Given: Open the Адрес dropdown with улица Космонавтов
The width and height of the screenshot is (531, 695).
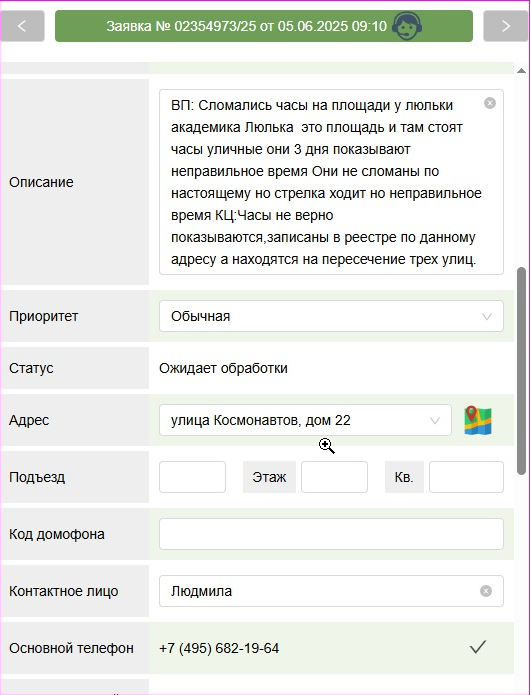Looking at the screenshot, I should coord(305,420).
